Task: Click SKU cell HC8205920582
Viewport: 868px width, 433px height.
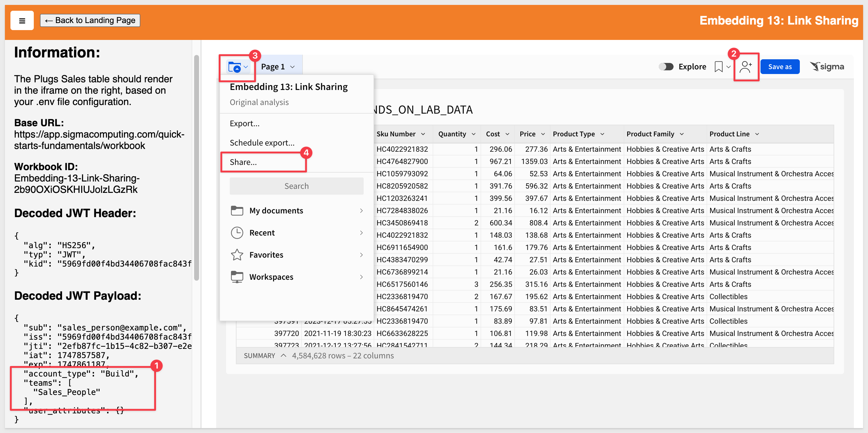Action: point(403,186)
